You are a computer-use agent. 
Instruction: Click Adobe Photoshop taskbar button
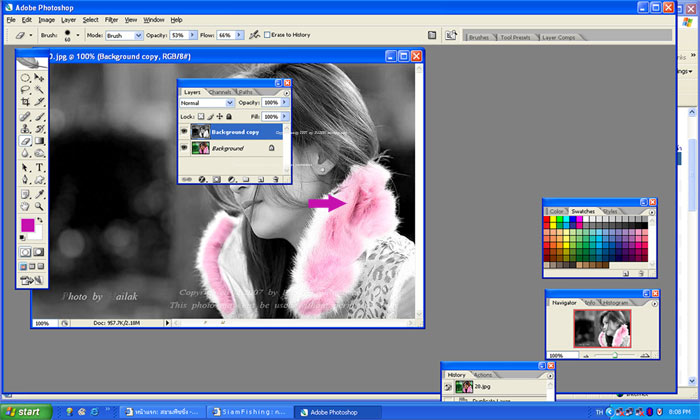[x=338, y=412]
